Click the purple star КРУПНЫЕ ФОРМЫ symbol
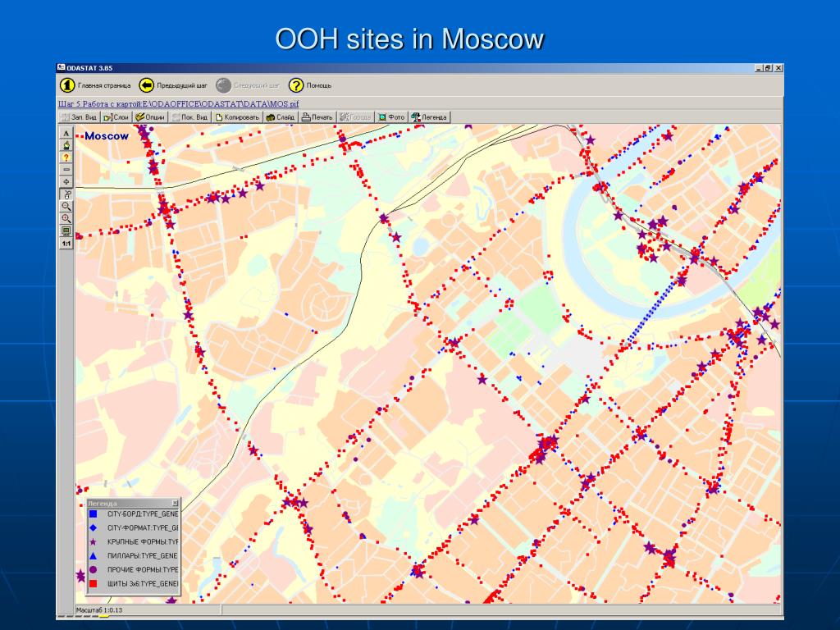 coord(94,541)
